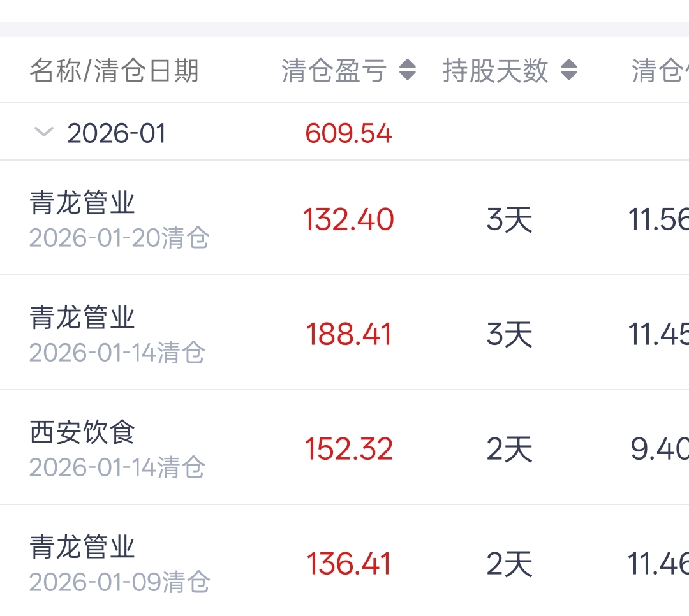689x616 pixels.
Task: Tap the 152.32 profit value
Action: tap(348, 449)
